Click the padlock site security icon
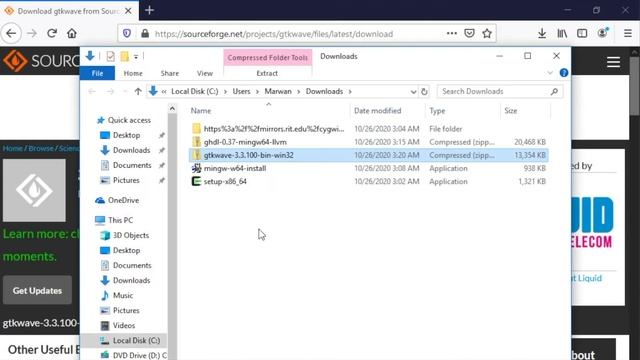This screenshot has height=360, width=640. [145, 33]
